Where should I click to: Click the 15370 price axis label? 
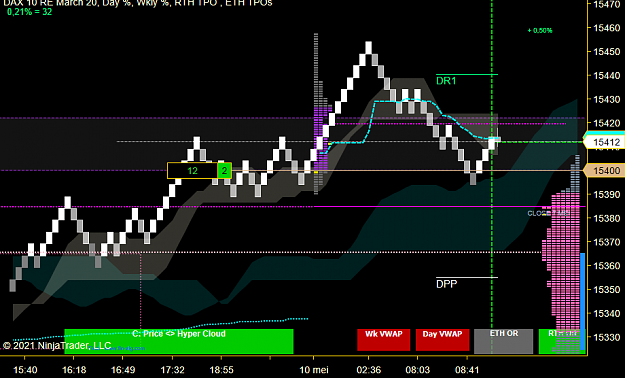point(607,242)
